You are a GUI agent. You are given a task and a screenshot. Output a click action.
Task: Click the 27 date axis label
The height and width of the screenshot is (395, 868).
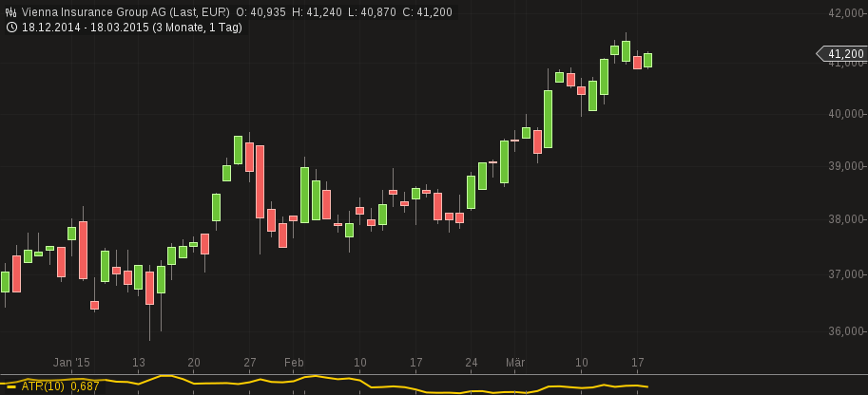[250, 363]
